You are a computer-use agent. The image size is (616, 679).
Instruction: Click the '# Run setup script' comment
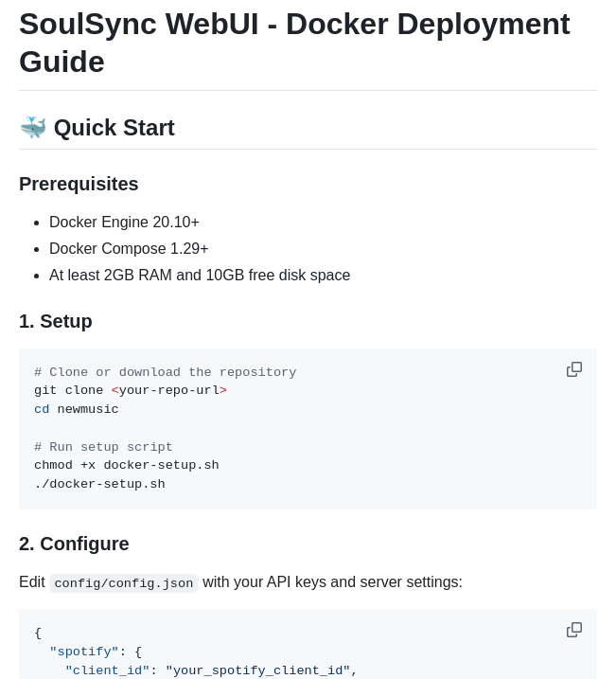103,447
